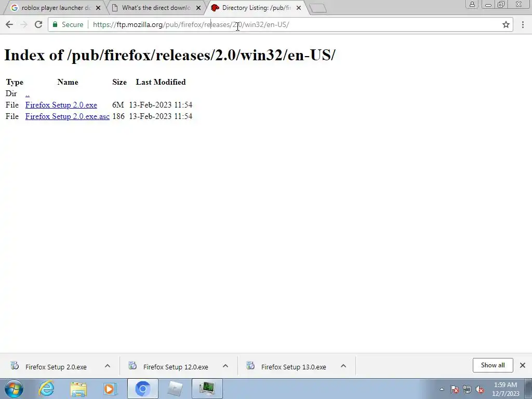Close the downloads bar

(x=523, y=365)
